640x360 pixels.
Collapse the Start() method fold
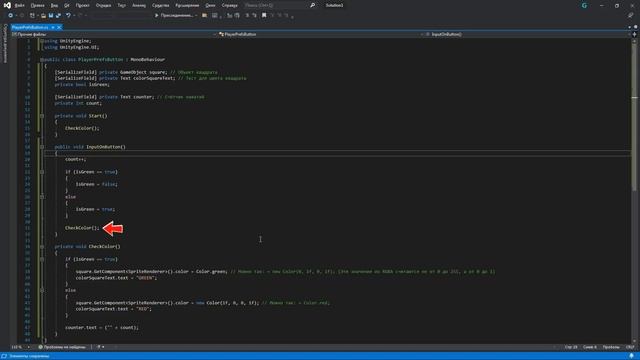(x=42, y=116)
